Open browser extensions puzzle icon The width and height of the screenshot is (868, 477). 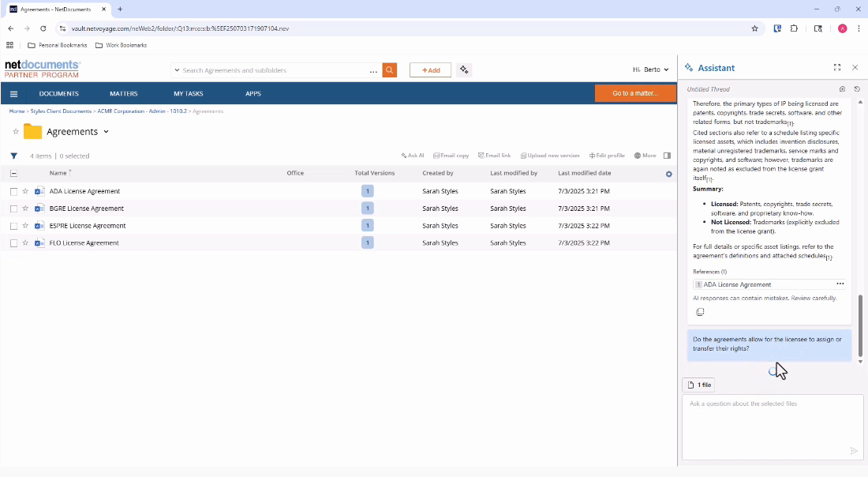point(794,28)
